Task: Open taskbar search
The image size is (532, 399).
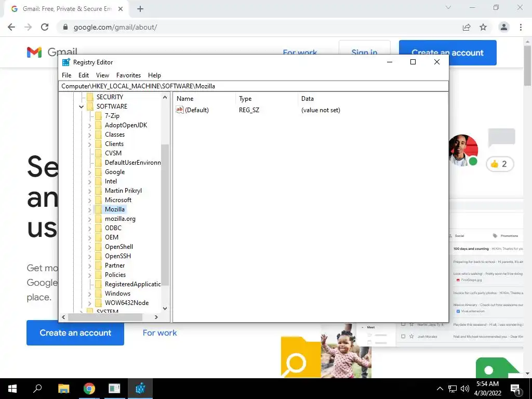Action: point(37,389)
